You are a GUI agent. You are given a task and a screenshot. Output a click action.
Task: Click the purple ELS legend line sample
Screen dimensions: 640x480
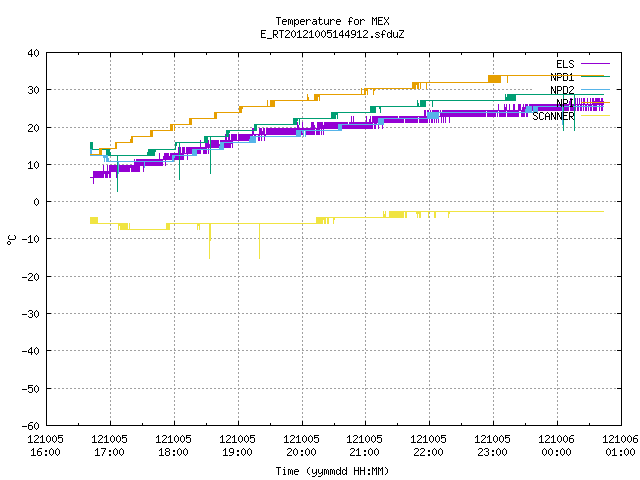click(x=595, y=64)
